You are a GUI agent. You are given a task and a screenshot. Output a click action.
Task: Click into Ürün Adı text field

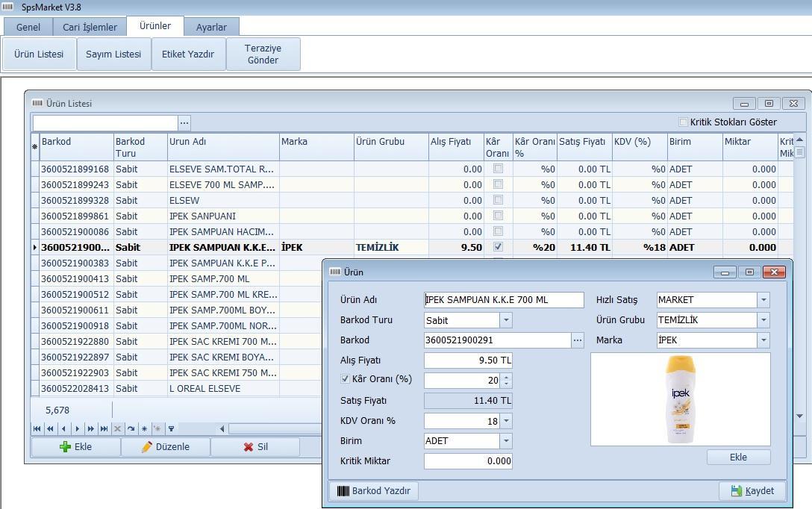click(x=504, y=300)
